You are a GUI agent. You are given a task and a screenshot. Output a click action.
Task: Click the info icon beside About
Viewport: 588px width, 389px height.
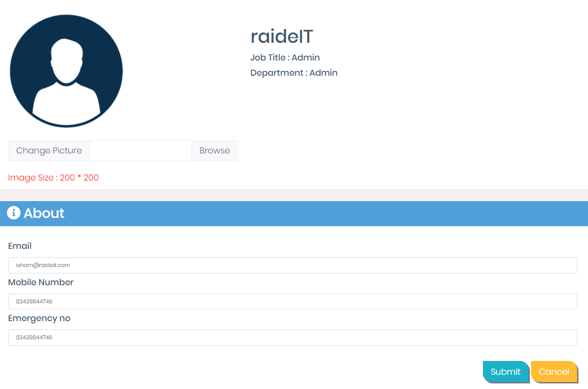click(13, 213)
